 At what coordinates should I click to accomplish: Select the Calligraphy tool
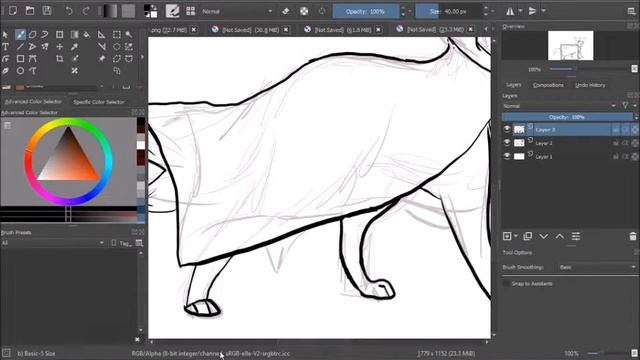tap(5, 71)
